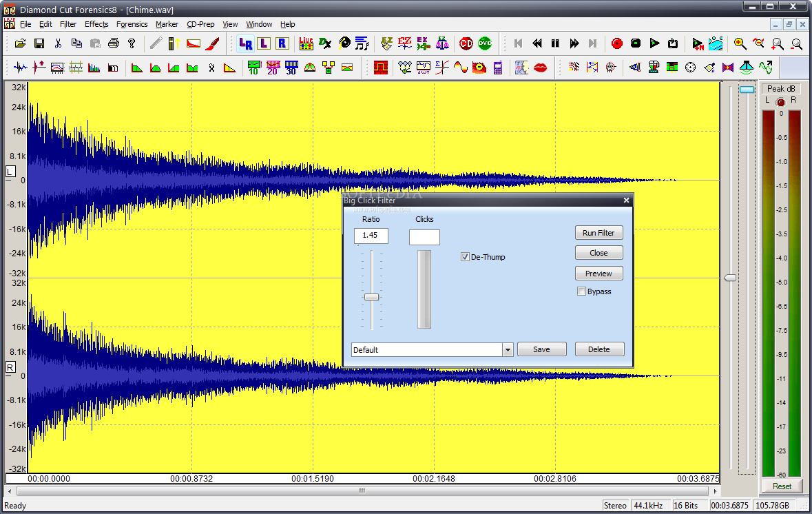Click the Copy toolbar icon
Viewport: 812px width, 514px height.
click(76, 43)
